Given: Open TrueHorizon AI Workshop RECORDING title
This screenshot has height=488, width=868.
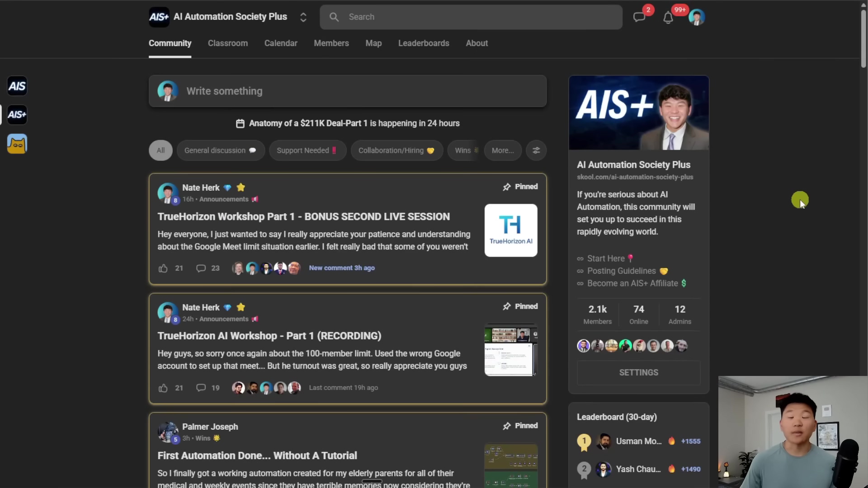Looking at the screenshot, I should click(x=269, y=336).
